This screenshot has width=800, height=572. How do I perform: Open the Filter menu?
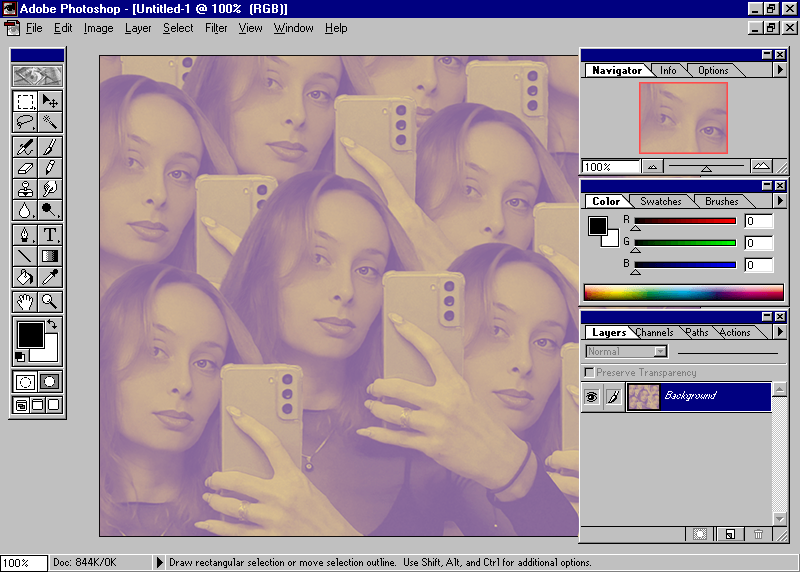(216, 28)
